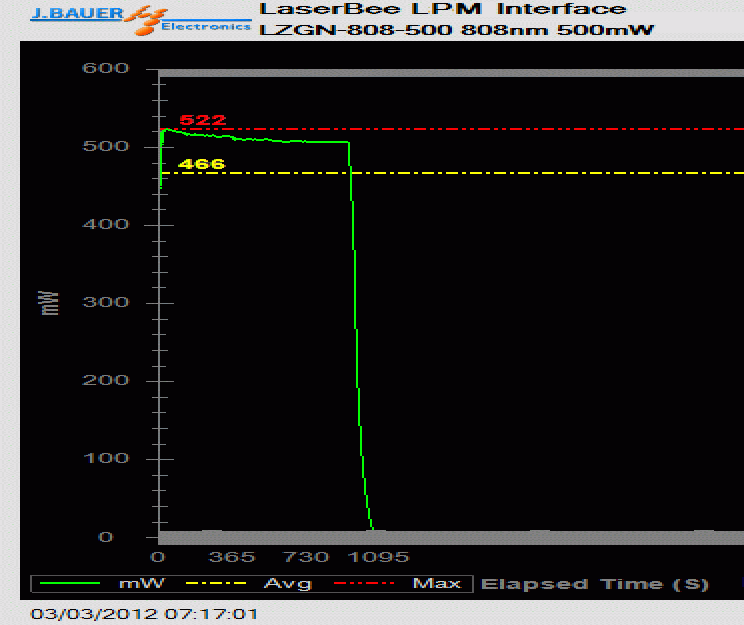The height and width of the screenshot is (625, 744).
Task: Click the green mW legend line sample
Action: click(68, 583)
